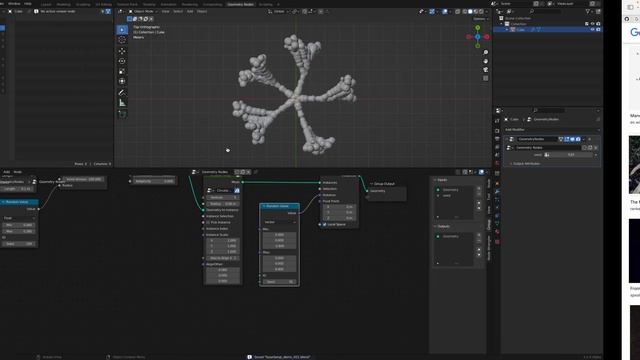This screenshot has width=640, height=360.
Task: Open the transform orientation Global dropdown
Action: pos(278,11)
